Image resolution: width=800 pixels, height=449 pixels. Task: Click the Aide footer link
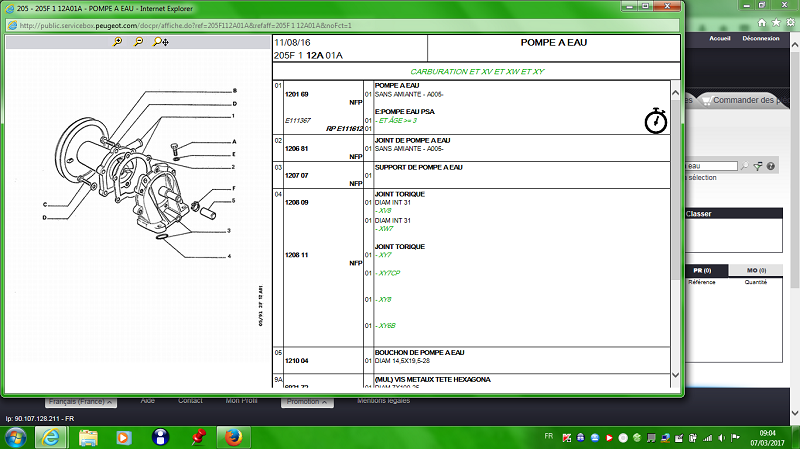pyautogui.click(x=147, y=401)
